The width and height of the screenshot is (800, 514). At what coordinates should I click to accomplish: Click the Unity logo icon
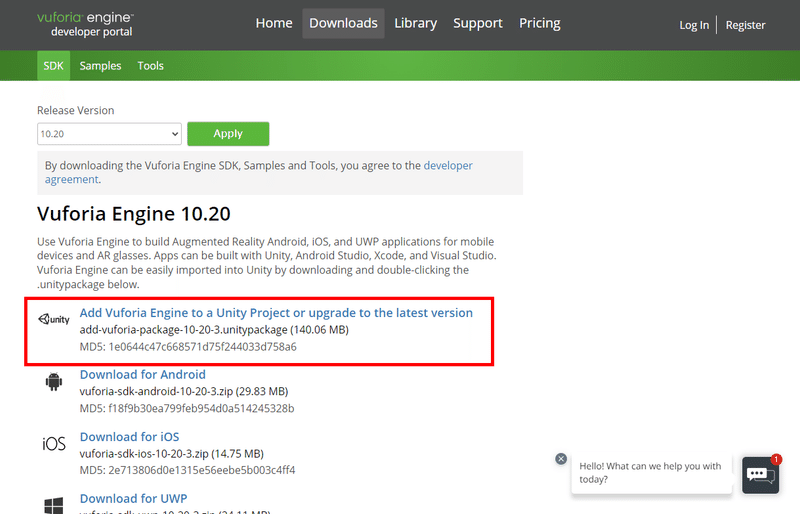tap(54, 320)
